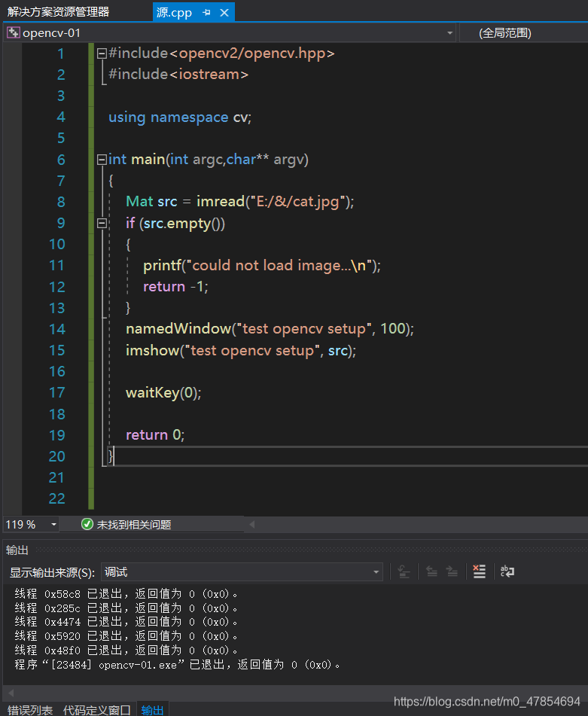The height and width of the screenshot is (716, 588).
Task: Switch to 解决方案资源管理器 tab
Action: [x=59, y=12]
